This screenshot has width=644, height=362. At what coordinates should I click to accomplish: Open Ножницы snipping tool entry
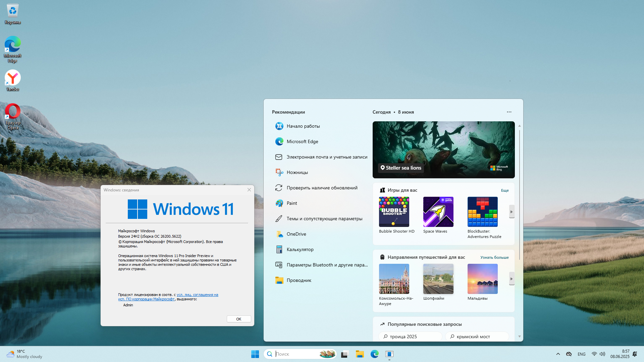point(297,172)
